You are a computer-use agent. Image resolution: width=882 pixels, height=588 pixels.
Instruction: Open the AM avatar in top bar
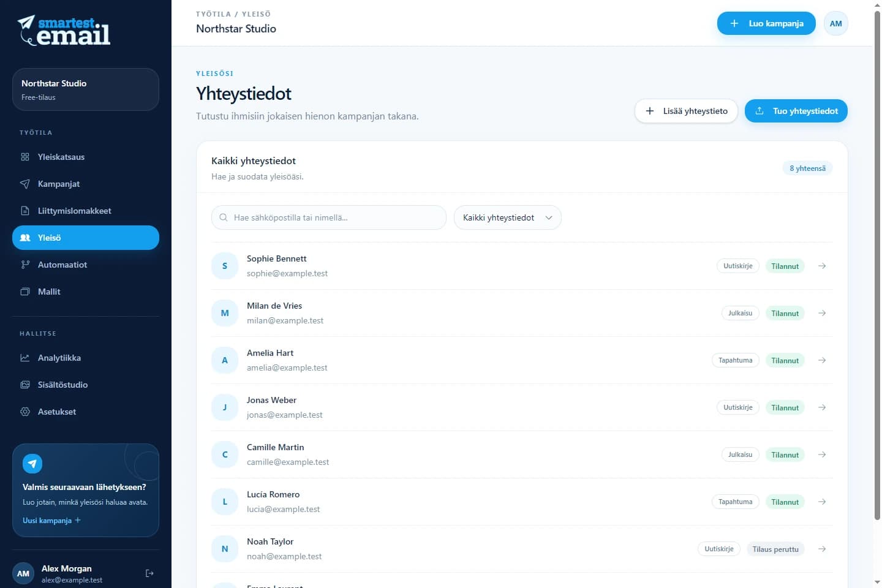tap(835, 23)
